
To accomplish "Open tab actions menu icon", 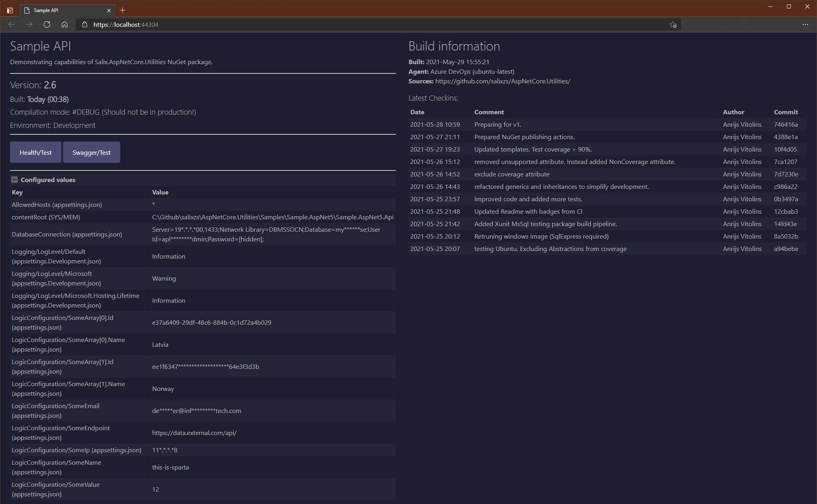I will click(x=10, y=10).
